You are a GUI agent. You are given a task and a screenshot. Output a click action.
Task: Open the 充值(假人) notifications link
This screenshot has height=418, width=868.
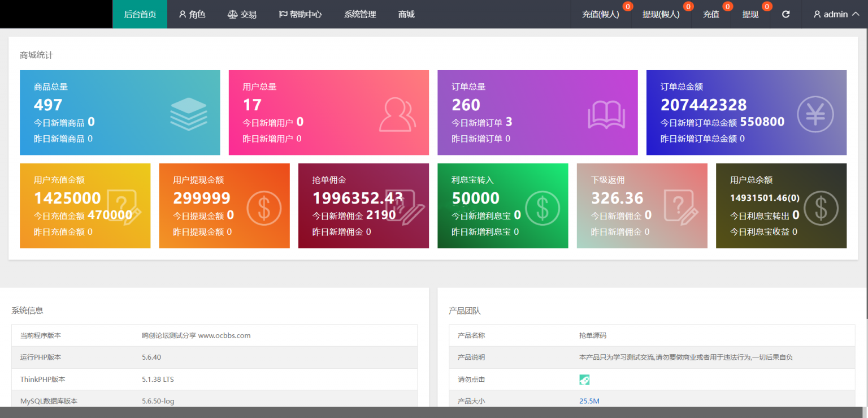coord(601,14)
